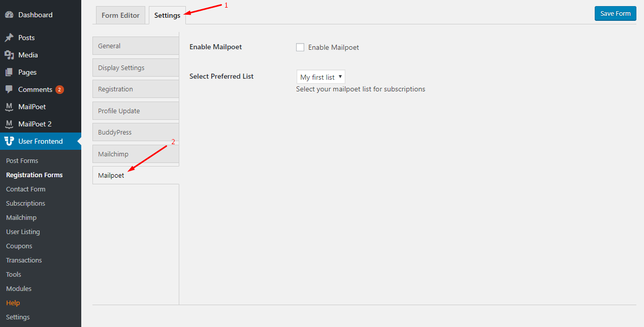Image resolution: width=644 pixels, height=327 pixels.
Task: Open the Modules submenu link
Action: click(x=19, y=288)
